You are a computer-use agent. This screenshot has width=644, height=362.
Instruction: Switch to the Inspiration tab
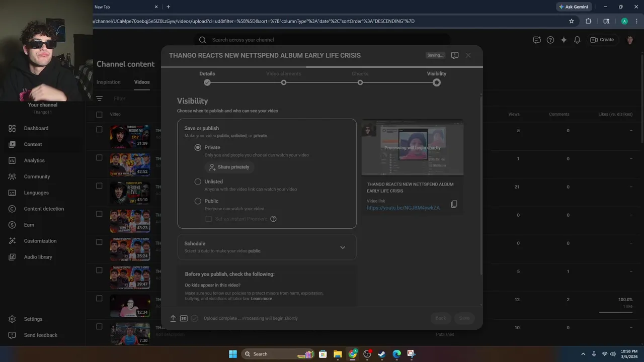coord(109,82)
